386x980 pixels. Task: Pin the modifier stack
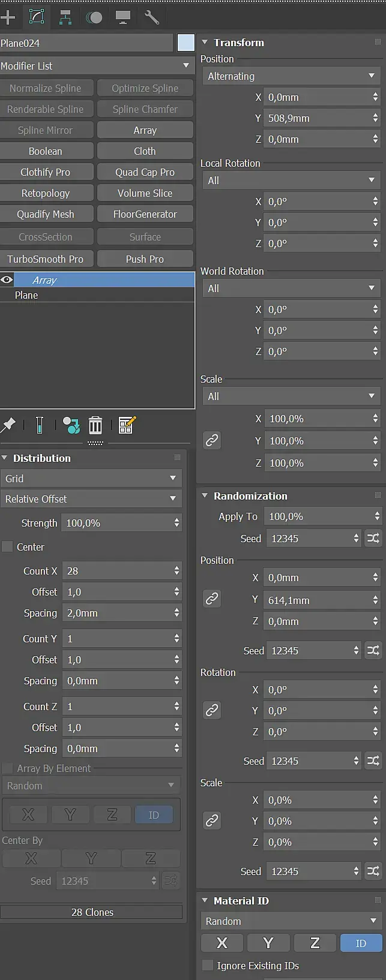tap(8, 425)
